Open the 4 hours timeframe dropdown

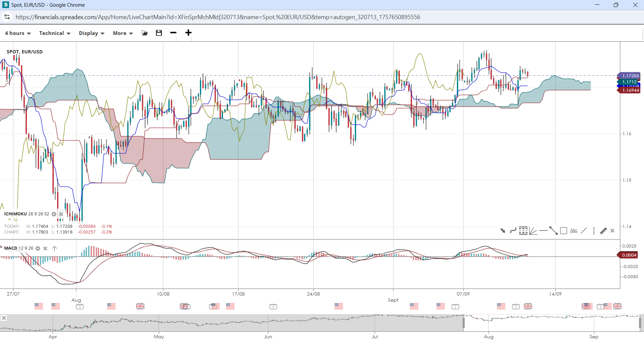coord(18,33)
